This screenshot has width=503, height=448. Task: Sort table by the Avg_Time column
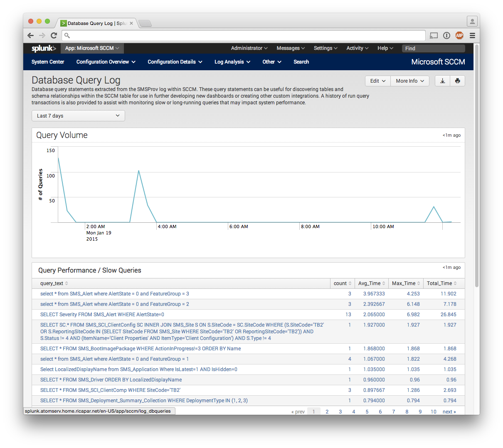[x=372, y=283]
